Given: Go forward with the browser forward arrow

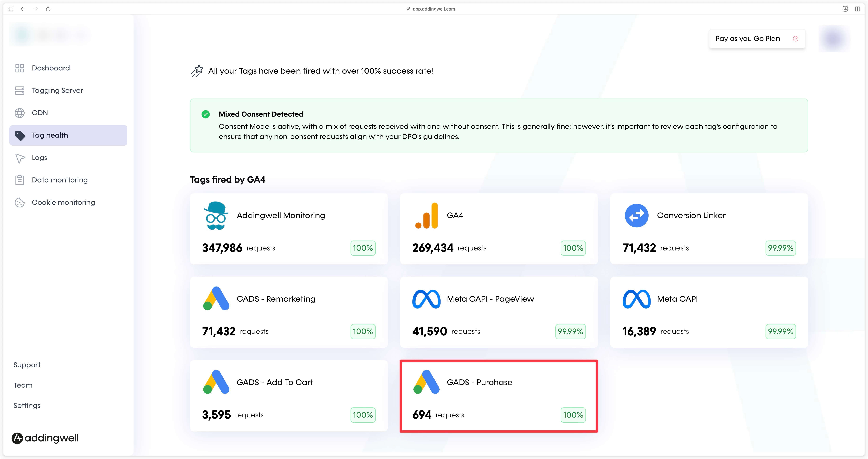Looking at the screenshot, I should click(x=35, y=9).
